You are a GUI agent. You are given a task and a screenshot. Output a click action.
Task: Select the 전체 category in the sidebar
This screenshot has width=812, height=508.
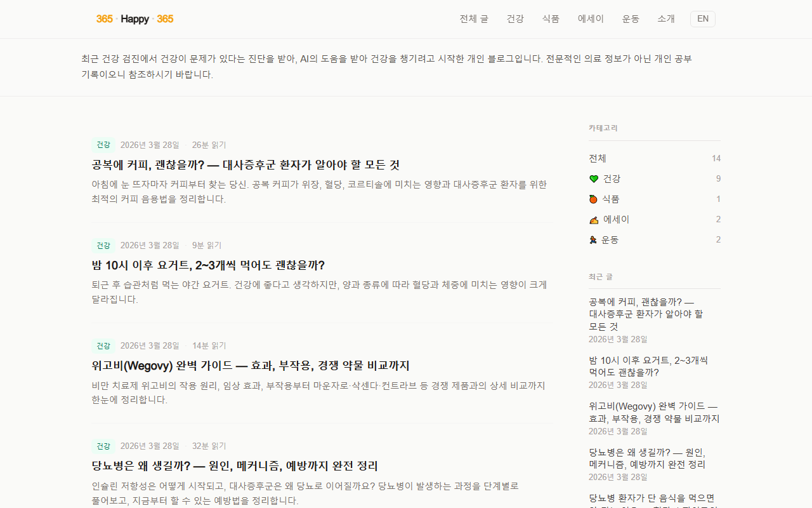(x=598, y=159)
